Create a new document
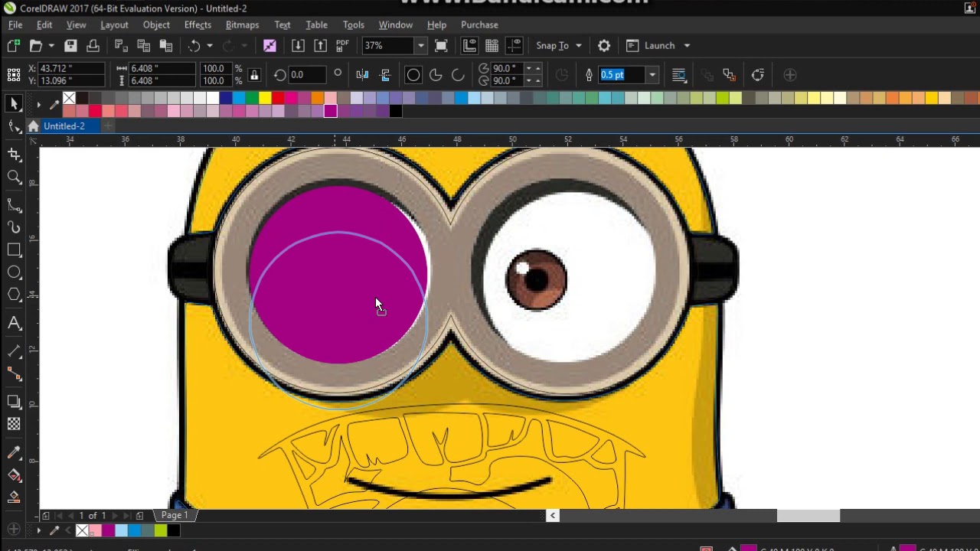Image resolution: width=980 pixels, height=551 pixels. (13, 46)
